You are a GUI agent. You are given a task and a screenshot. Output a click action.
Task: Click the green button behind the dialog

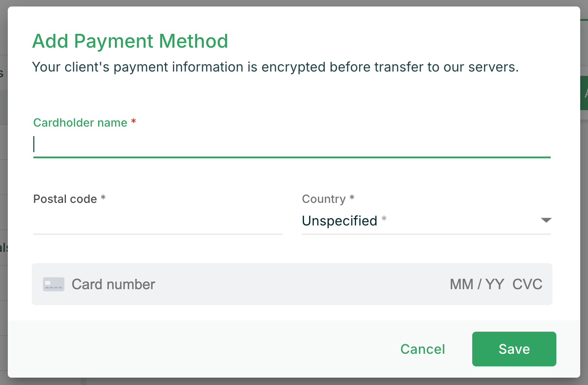pos(584,93)
